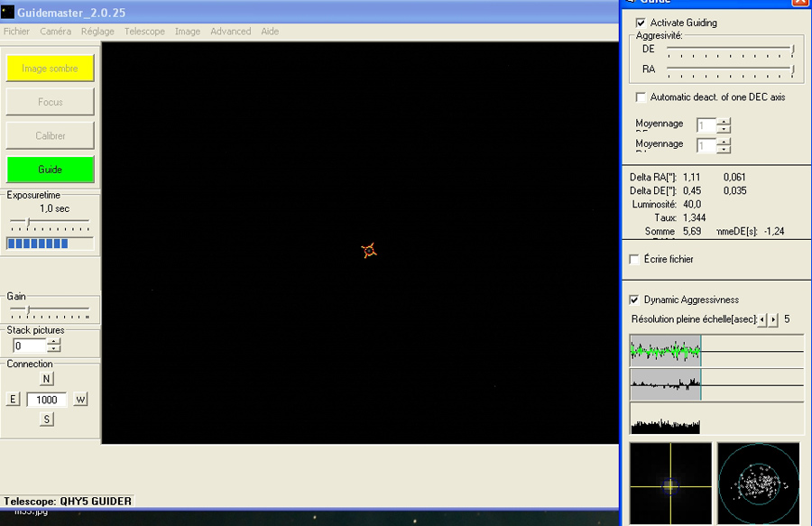Click the RA aggressivity slider
The image size is (812, 526).
click(730, 70)
